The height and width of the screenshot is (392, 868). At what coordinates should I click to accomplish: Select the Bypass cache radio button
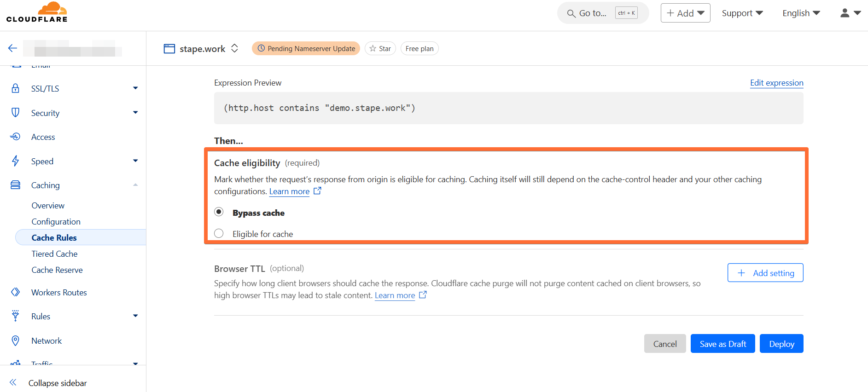click(x=219, y=212)
